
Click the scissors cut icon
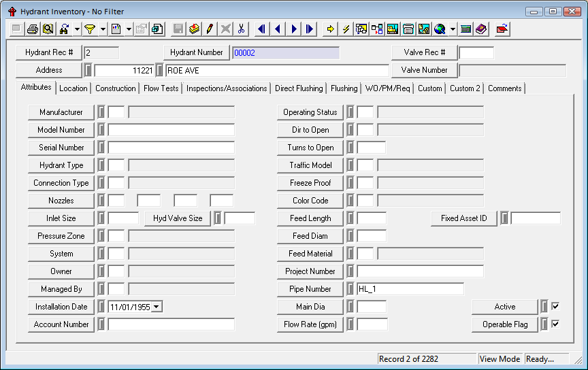click(241, 29)
